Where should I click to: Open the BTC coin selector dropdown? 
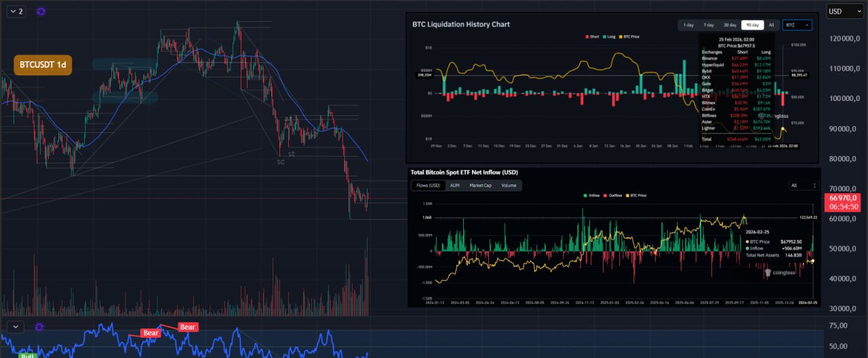797,25
